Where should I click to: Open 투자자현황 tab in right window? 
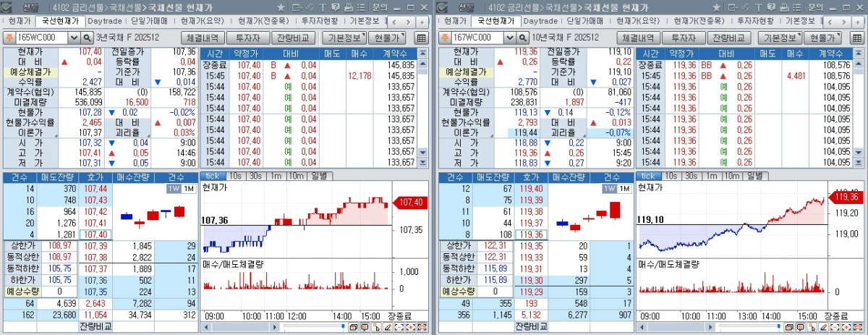(755, 21)
